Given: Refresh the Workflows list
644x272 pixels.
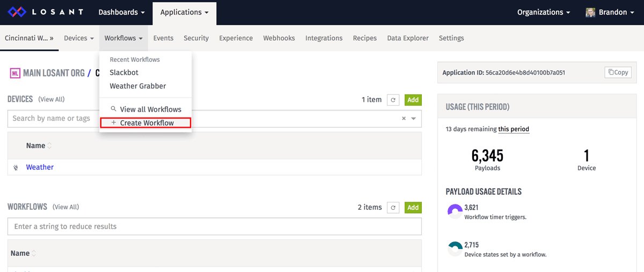Looking at the screenshot, I should click(x=393, y=208).
